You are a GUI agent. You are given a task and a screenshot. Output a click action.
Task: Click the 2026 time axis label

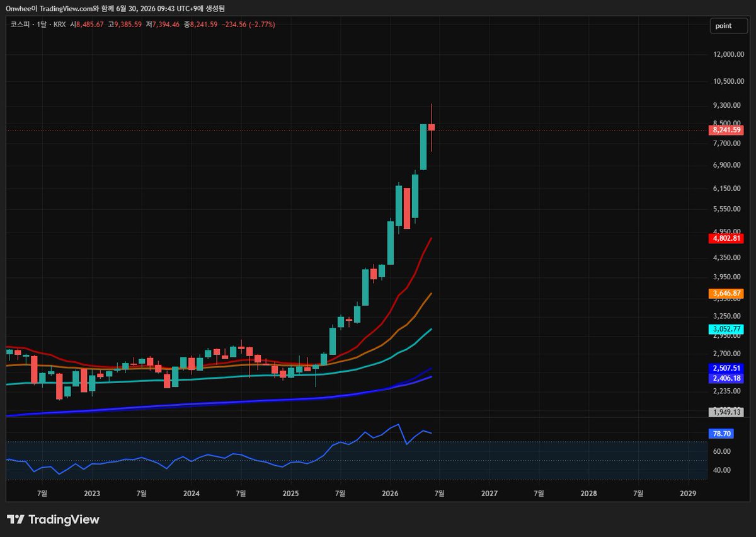(390, 493)
